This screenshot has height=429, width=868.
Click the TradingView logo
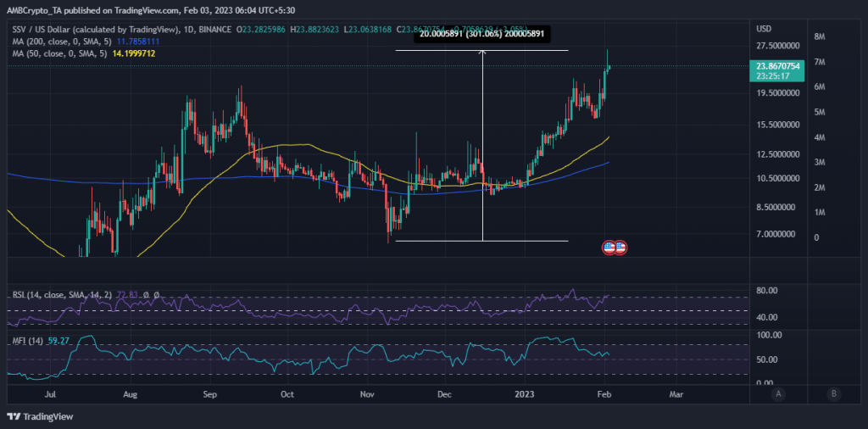[40, 416]
